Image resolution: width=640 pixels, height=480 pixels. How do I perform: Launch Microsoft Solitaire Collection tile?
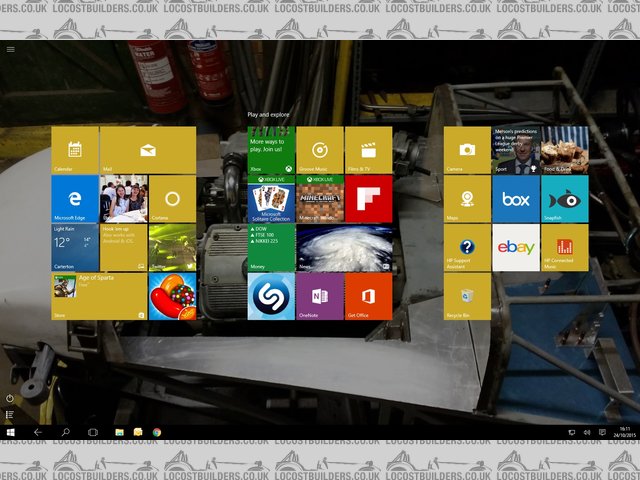point(271,199)
